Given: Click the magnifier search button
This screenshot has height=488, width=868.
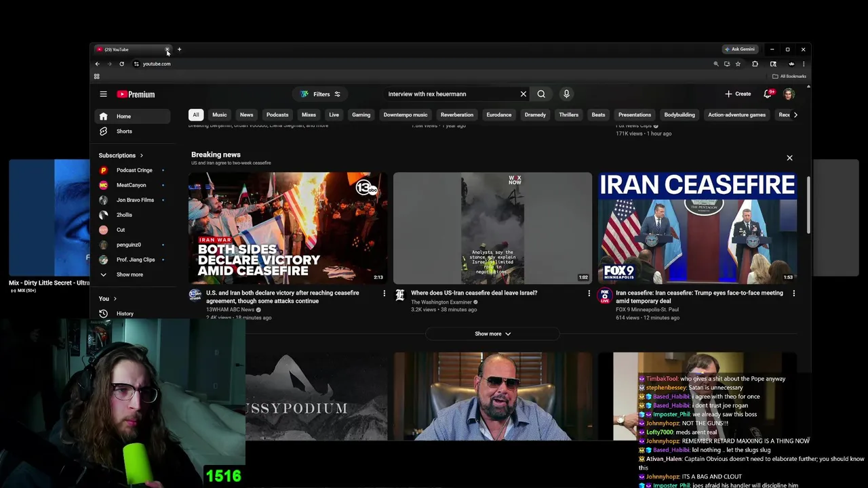Looking at the screenshot, I should tap(541, 94).
